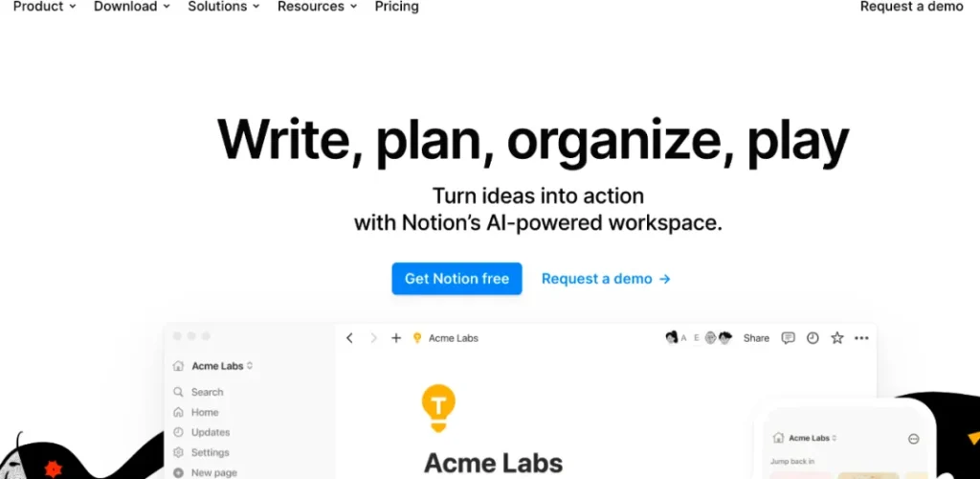Open the Product dropdown menu
Screen dimensions: 980x479
pos(44,7)
